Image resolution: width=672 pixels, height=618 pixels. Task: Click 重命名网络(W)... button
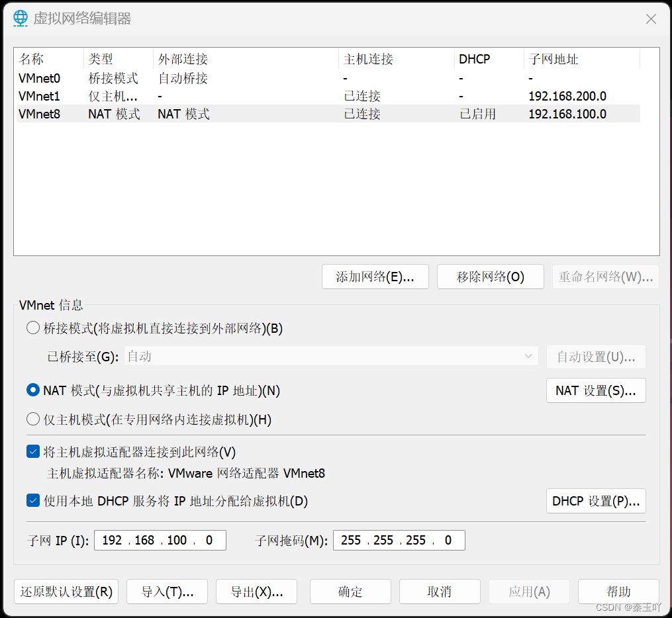tap(606, 277)
